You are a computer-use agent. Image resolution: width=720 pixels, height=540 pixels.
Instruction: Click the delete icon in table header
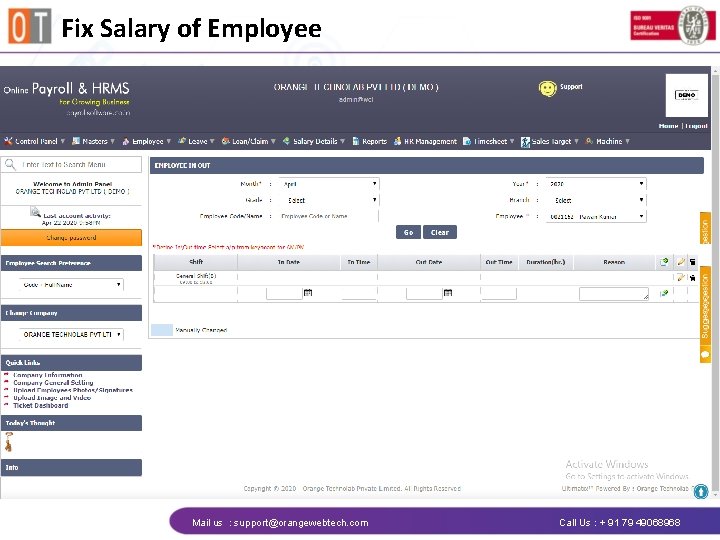(x=692, y=262)
